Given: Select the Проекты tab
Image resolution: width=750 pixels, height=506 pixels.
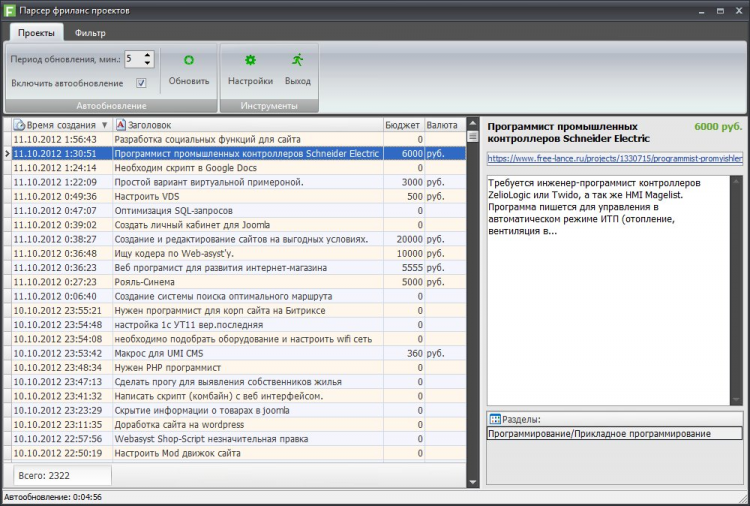Looking at the screenshot, I should tap(36, 33).
